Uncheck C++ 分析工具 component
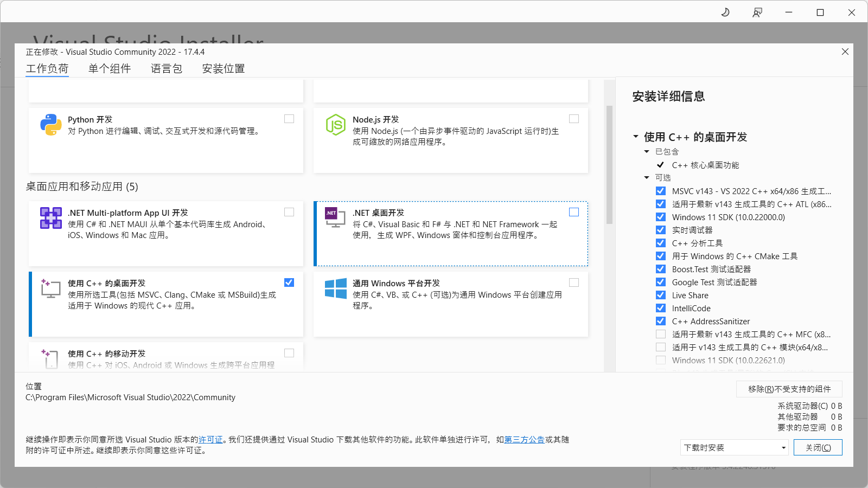 point(661,243)
